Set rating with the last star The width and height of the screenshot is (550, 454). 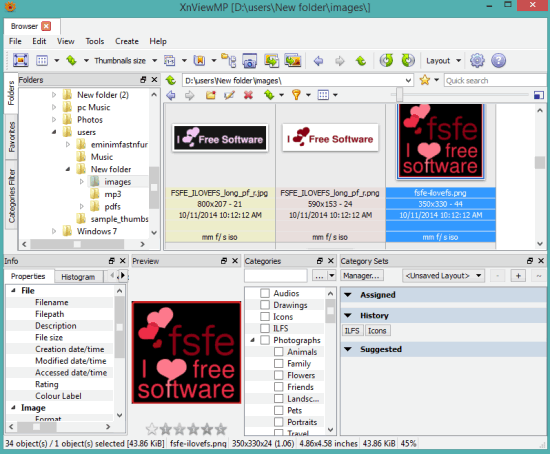click(x=221, y=429)
